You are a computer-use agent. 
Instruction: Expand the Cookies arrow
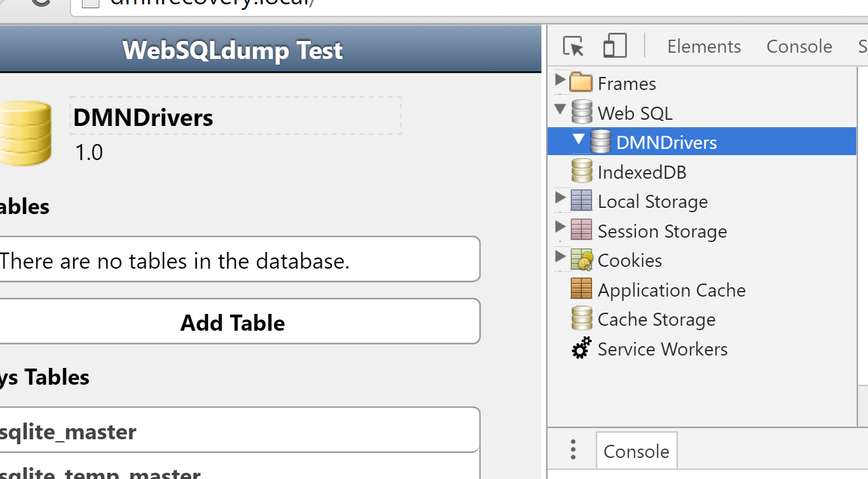point(560,256)
